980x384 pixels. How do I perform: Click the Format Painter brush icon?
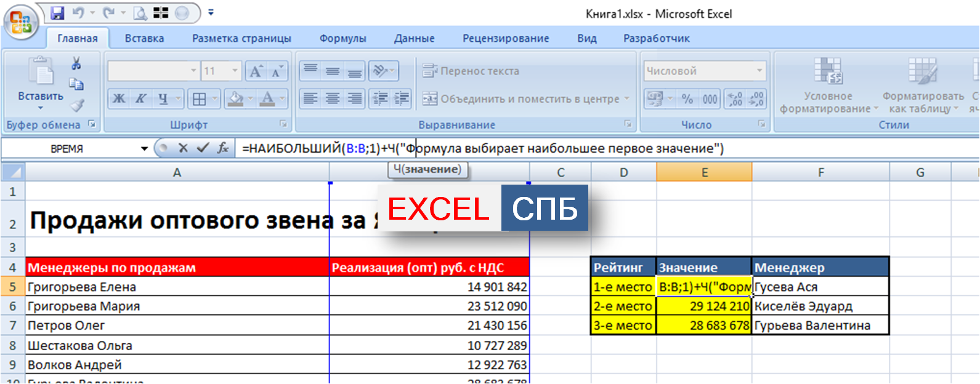point(77,105)
